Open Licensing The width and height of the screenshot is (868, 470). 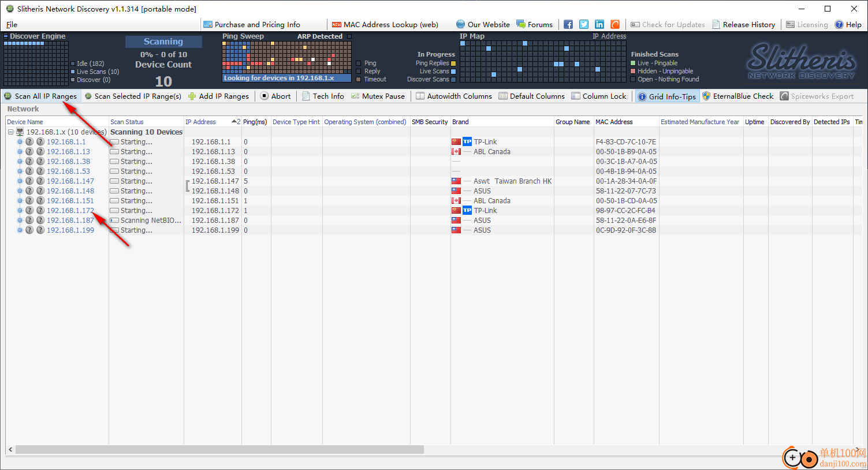(807, 25)
